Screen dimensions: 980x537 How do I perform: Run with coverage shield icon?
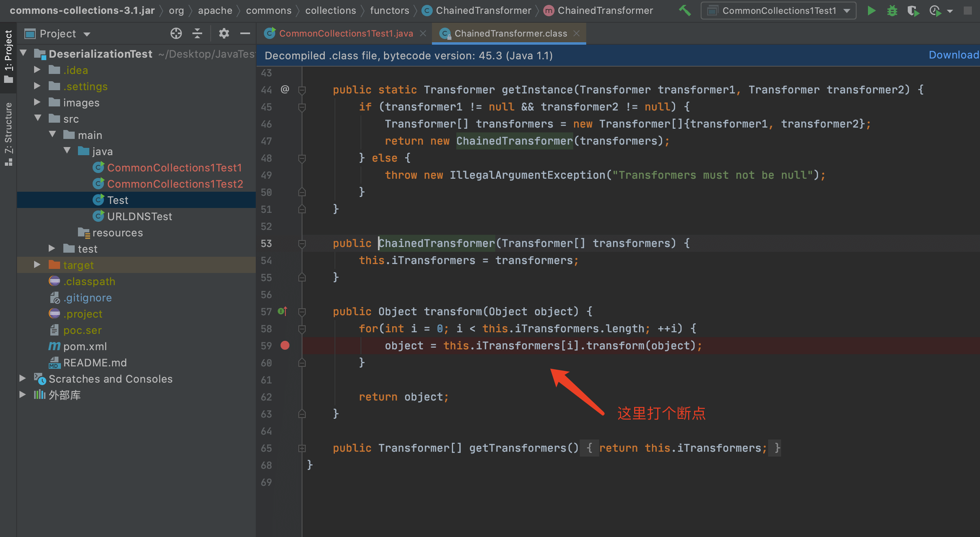[913, 11]
